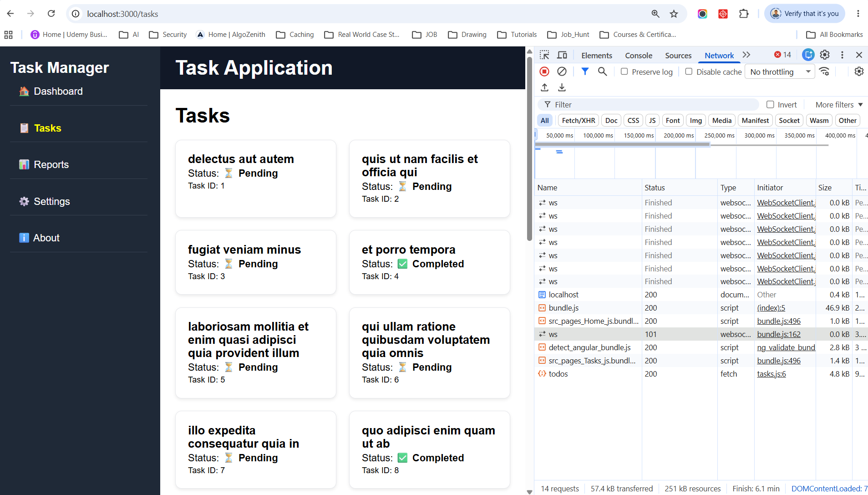
Task: Open Home | AlgoZenith bookmark
Action: [231, 35]
